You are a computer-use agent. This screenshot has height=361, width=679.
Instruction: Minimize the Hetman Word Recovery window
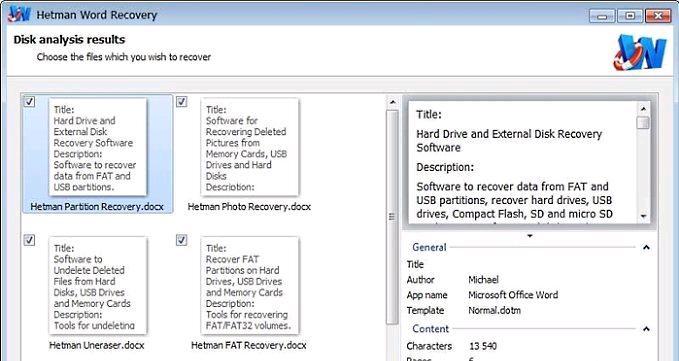coord(601,16)
